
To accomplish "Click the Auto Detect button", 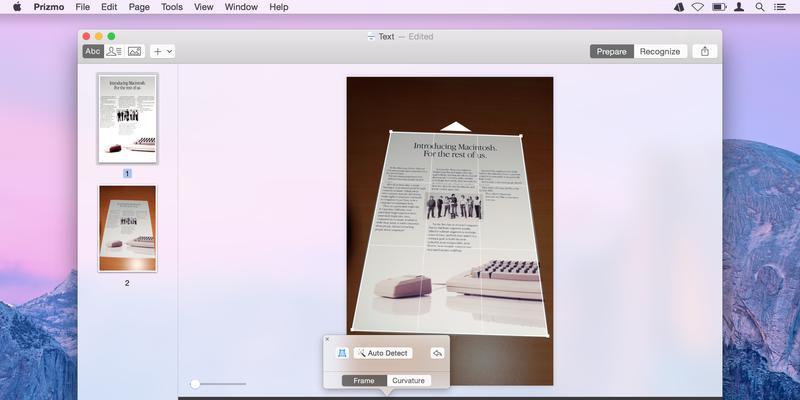I will [383, 353].
